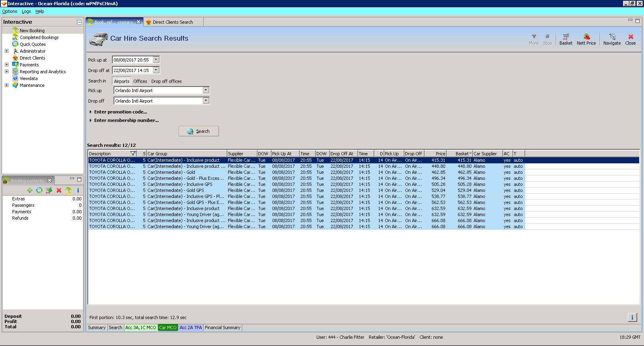The image size is (644, 346).
Task: Sort results by the Price column header
Action: [435, 154]
